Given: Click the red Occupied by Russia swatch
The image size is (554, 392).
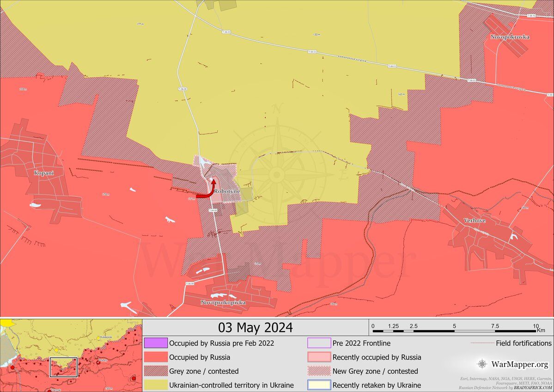Looking at the screenshot, I should click(155, 357).
